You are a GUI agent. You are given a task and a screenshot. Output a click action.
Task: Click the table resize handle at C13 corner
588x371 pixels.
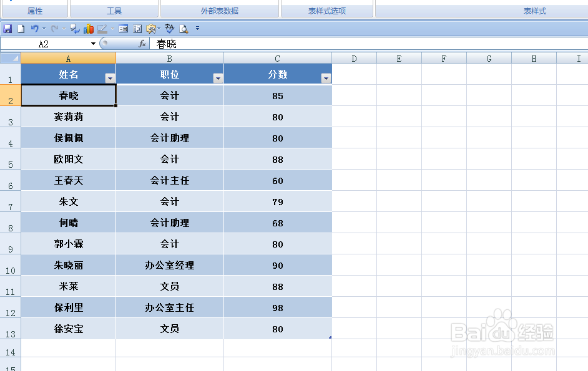click(330, 337)
